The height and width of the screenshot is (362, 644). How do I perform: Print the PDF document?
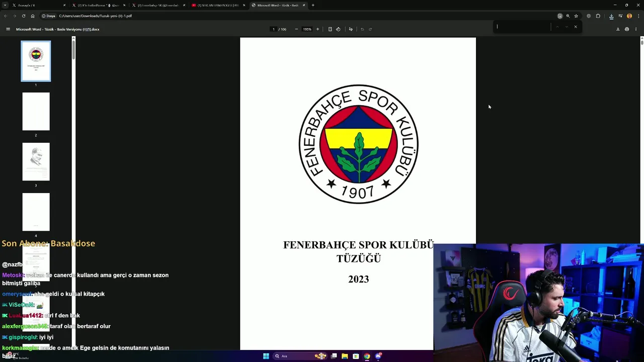627,29
